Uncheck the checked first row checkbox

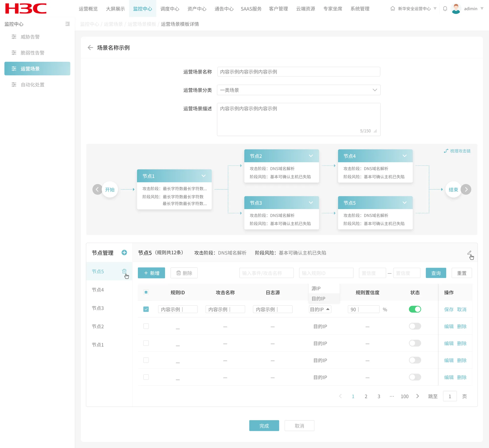coord(146,309)
